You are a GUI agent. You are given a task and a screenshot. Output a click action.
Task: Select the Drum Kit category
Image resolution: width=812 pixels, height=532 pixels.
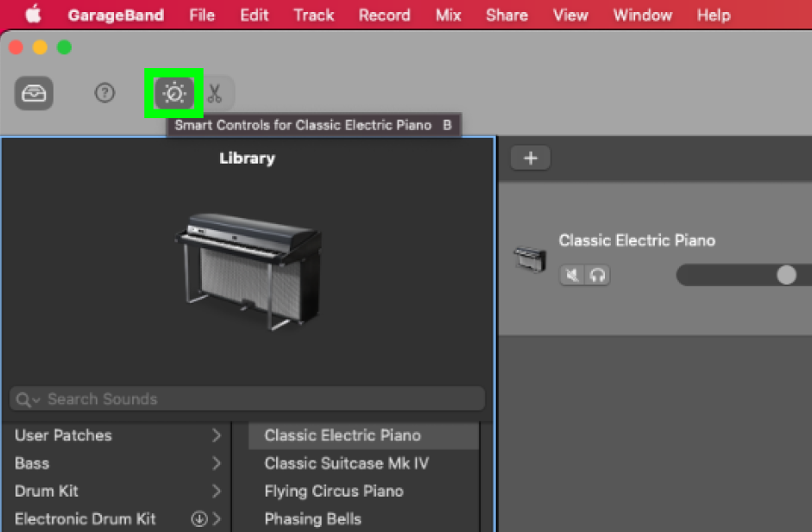click(x=47, y=491)
